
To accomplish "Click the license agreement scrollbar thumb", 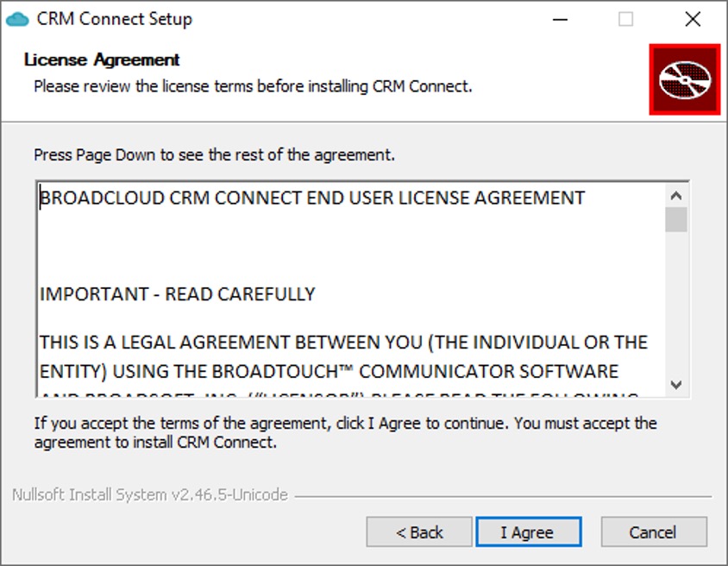I will 676,220.
